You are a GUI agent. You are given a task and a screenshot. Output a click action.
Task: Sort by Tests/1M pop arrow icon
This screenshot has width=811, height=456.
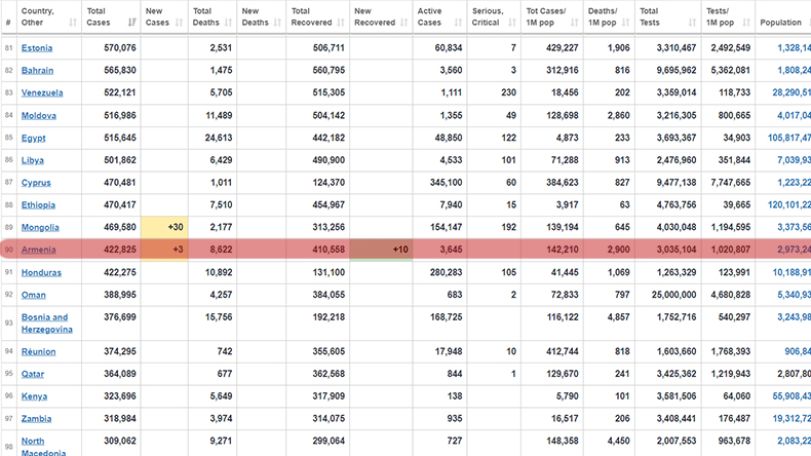pos(746,22)
